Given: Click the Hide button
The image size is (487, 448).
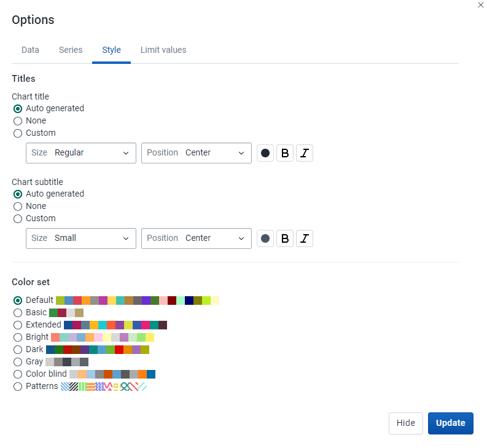Looking at the screenshot, I should tap(405, 423).
